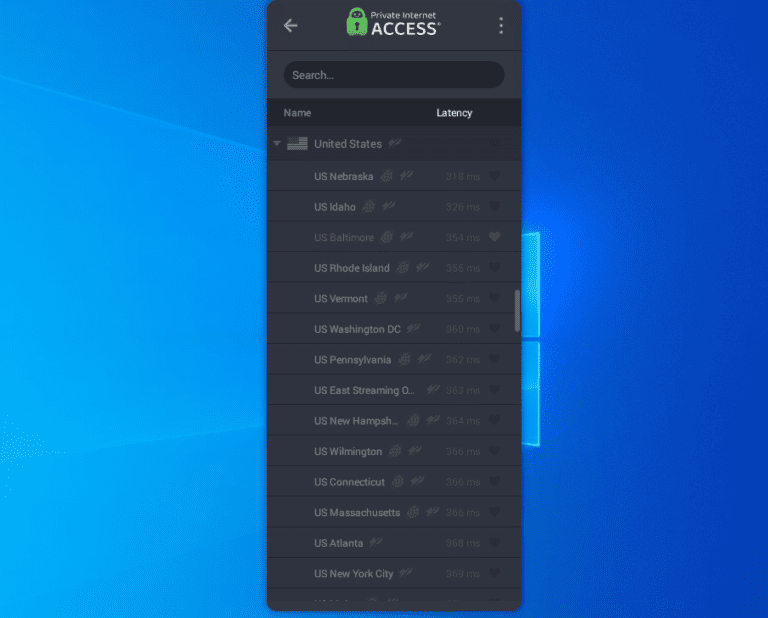Click port forwarding icon for US Wilmington
Viewport: 768px width, 618px height.
point(415,450)
